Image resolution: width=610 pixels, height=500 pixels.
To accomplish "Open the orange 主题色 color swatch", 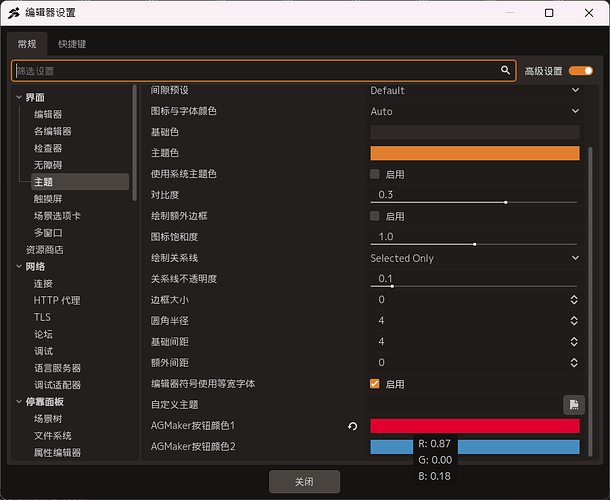I will pos(475,153).
